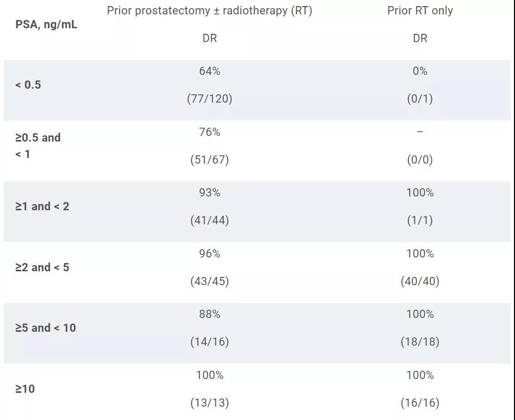Click the 'PSA, ng/mL' column header
The image size is (515, 420).
pyautogui.click(x=46, y=24)
